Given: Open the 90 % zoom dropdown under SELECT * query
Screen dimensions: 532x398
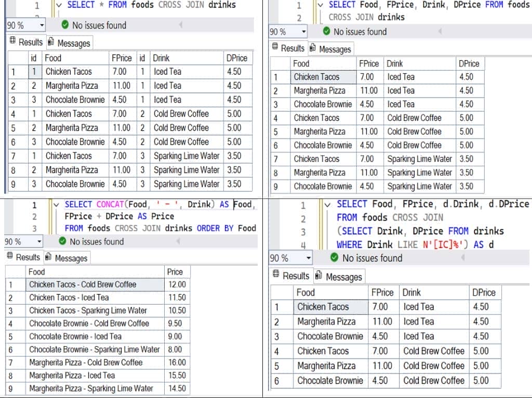Looking at the screenshot, I should pyautogui.click(x=41, y=25).
